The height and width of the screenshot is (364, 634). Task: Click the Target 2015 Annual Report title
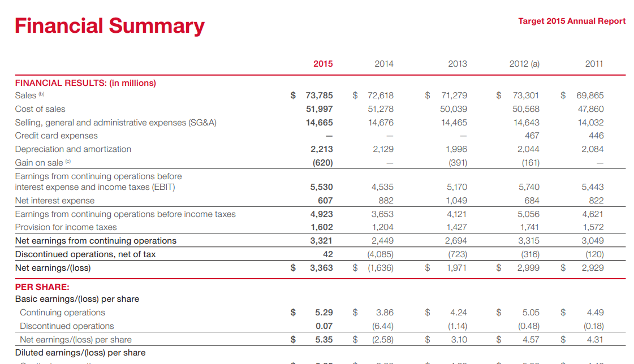(x=572, y=21)
